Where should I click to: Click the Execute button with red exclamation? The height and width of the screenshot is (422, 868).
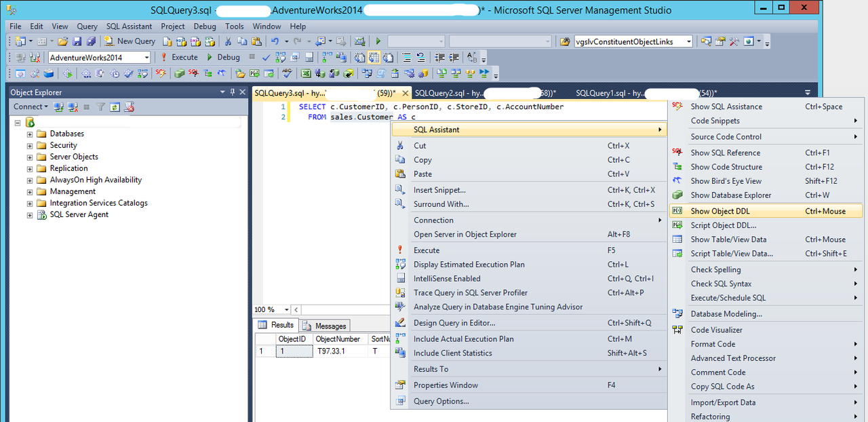pyautogui.click(x=179, y=57)
